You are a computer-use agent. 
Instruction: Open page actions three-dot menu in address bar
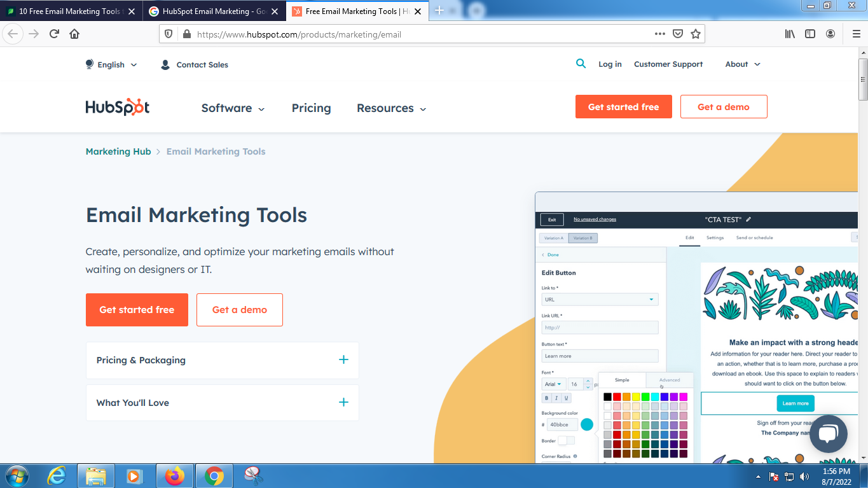(x=660, y=34)
